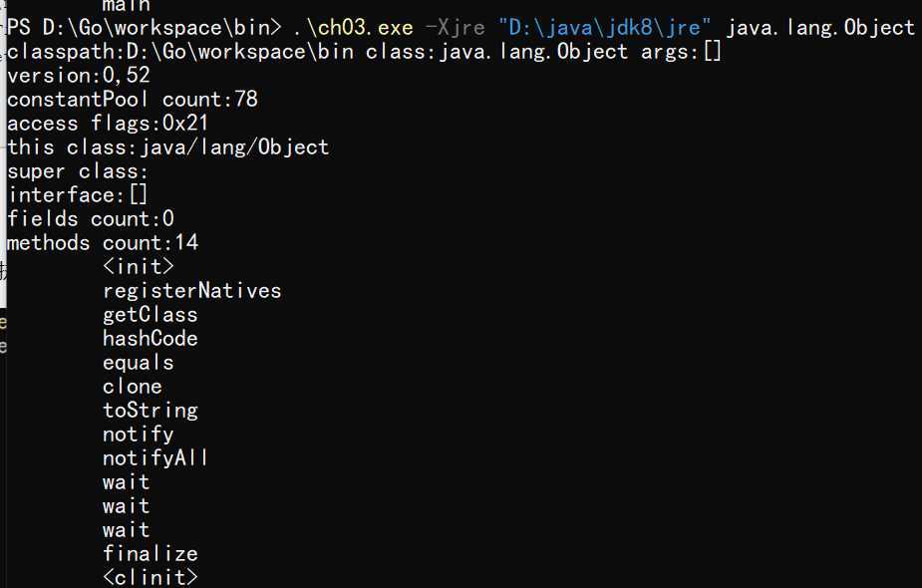
Task: Click the finalize method name
Action: pyautogui.click(x=150, y=553)
